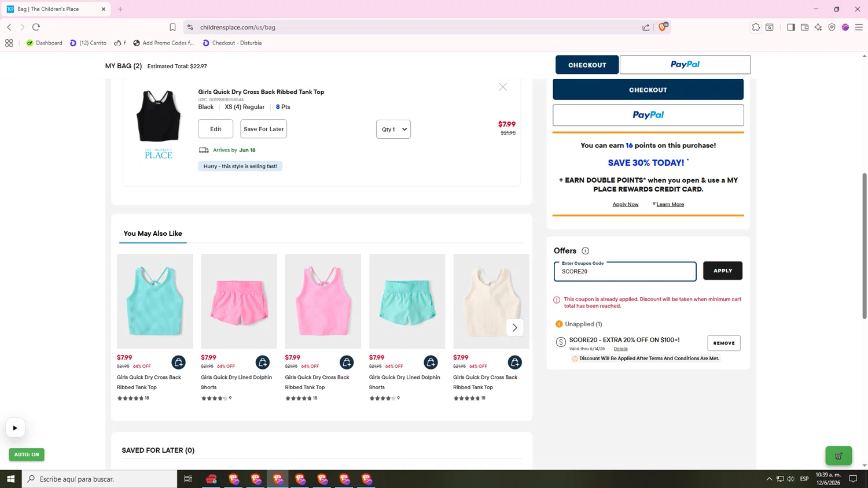This screenshot has width=868, height=488.
Task: Open the Offers info icon
Action: [585, 251]
